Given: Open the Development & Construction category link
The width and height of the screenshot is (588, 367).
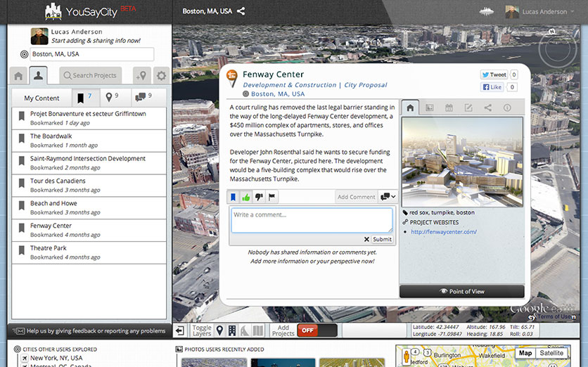Looking at the screenshot, I should coord(290,85).
